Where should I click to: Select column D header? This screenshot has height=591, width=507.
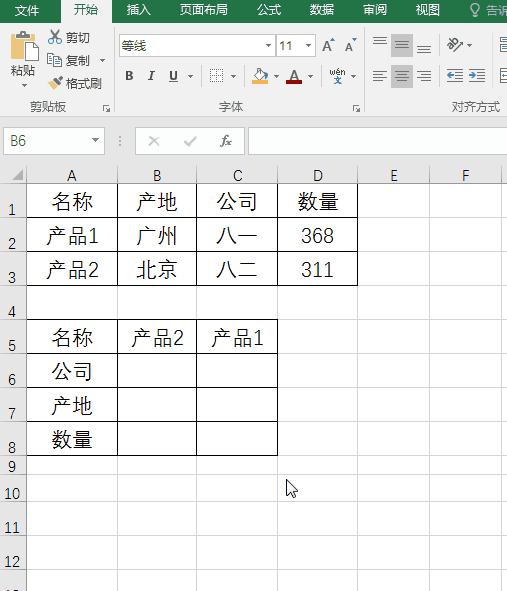pyautogui.click(x=318, y=175)
